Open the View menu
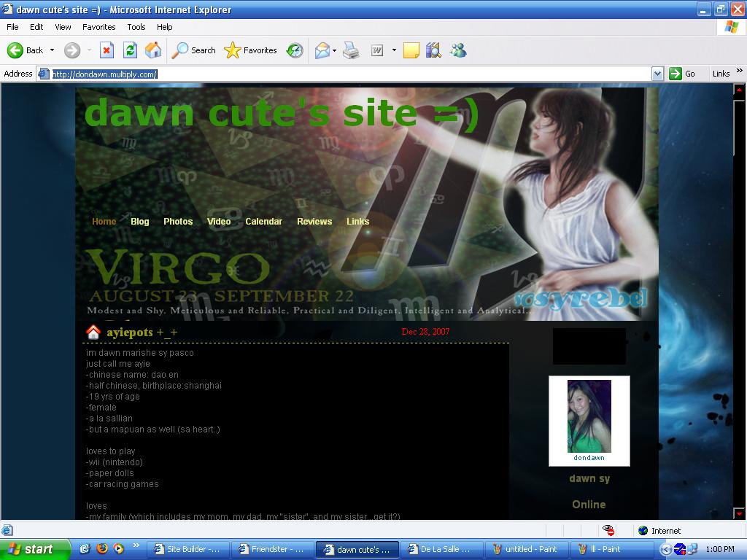 [63, 27]
